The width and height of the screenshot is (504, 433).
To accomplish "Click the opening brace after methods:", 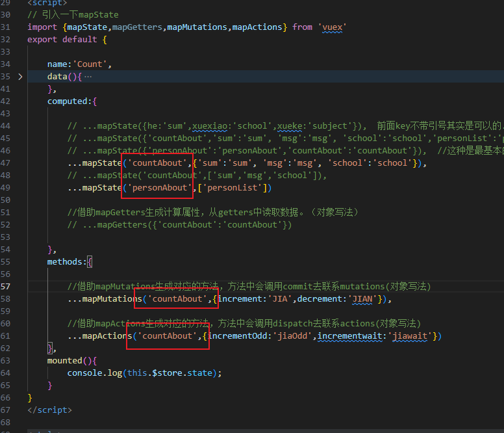I will 90,262.
